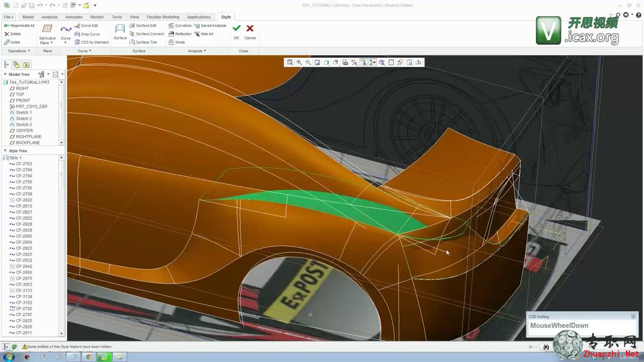Click Hide All analysis
The width and height of the screenshot is (644, 362).
(204, 34)
